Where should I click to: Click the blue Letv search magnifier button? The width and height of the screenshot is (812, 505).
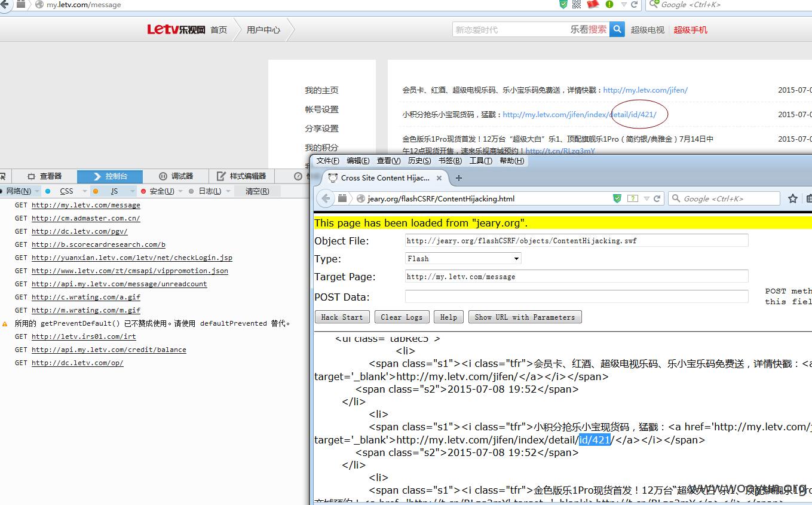[x=617, y=29]
